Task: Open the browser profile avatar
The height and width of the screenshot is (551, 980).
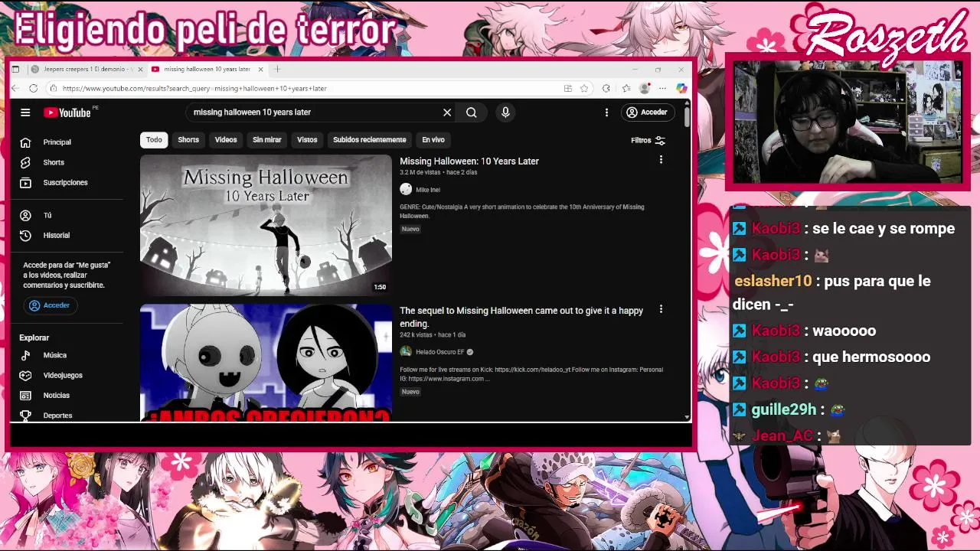Action: [x=645, y=89]
